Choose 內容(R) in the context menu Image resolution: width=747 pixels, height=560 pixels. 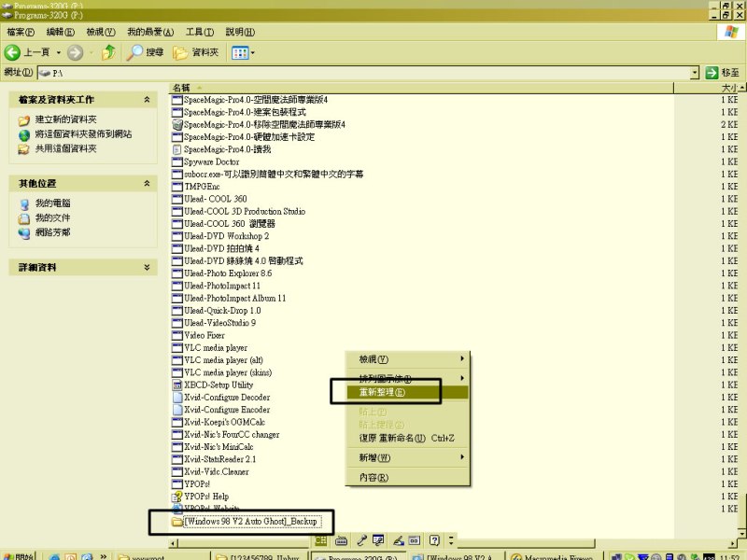point(408,477)
